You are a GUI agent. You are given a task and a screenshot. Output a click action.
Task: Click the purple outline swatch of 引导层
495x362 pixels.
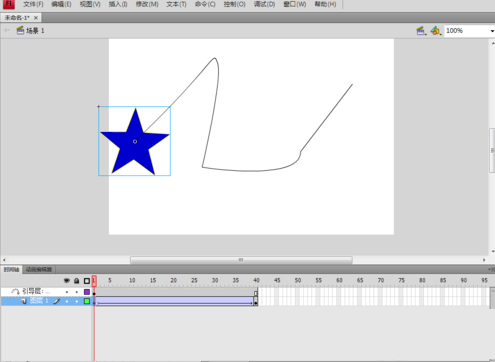pos(87,292)
